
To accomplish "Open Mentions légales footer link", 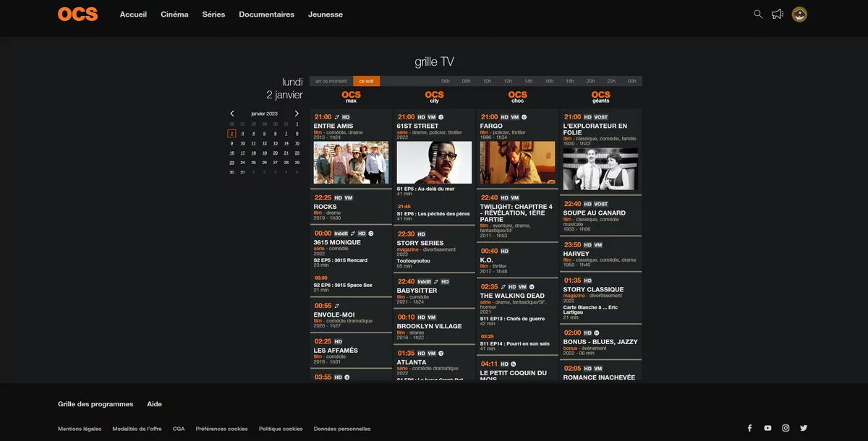I will pos(80,429).
